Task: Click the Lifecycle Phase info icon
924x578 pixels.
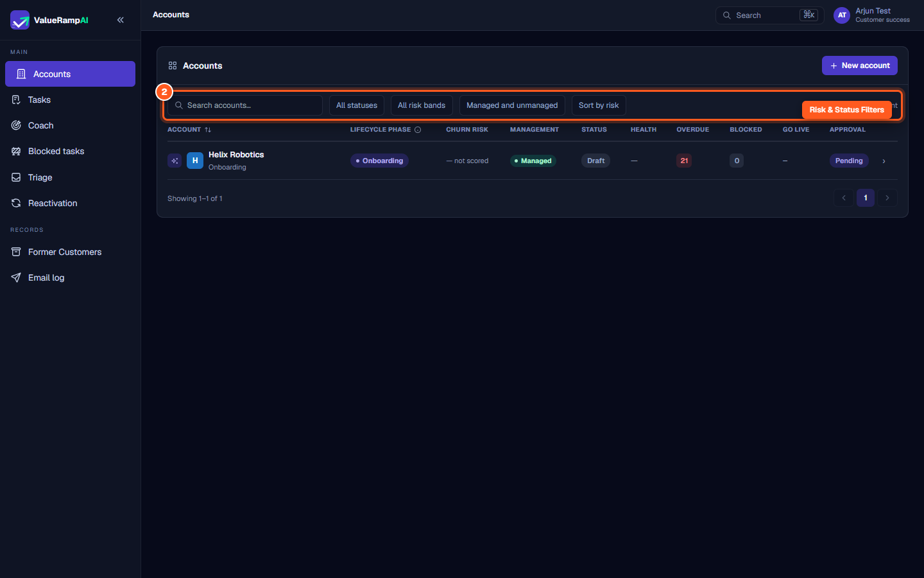Action: 418,130
